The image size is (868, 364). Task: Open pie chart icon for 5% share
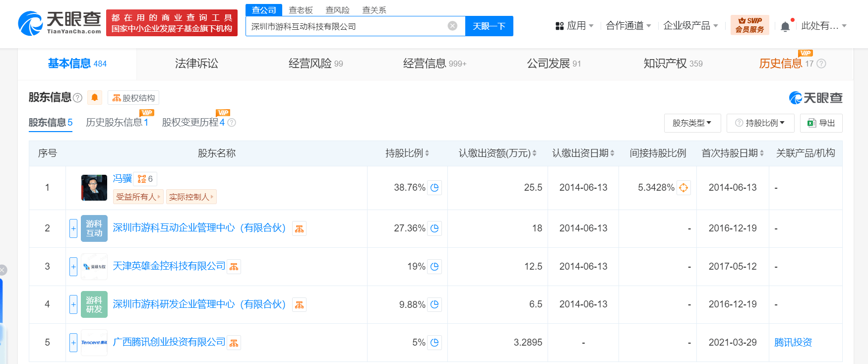pyautogui.click(x=434, y=343)
